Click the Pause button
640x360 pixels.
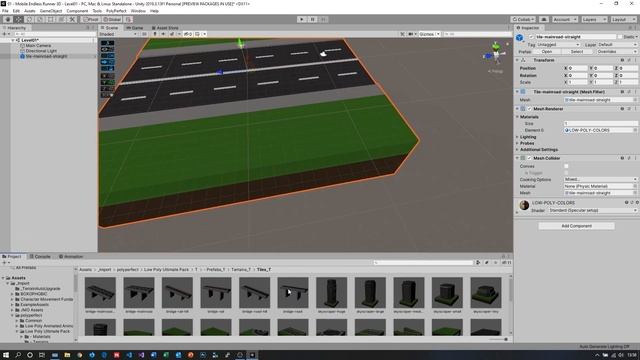pos(313,19)
